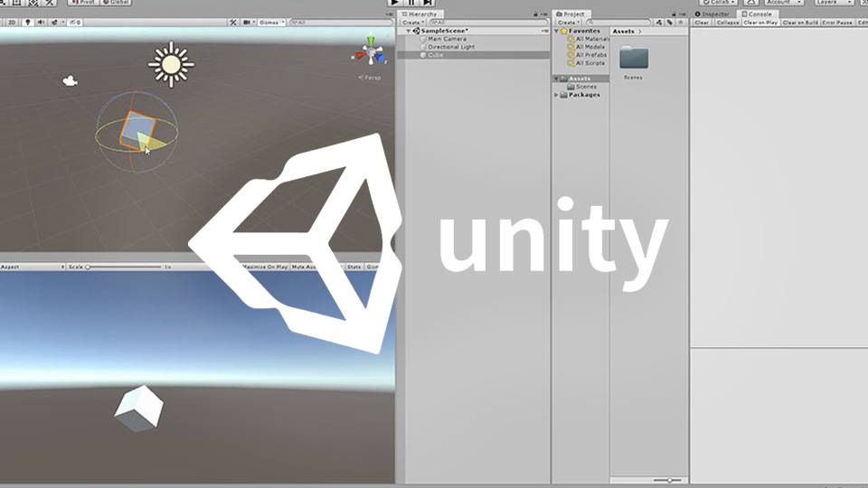Open the Collab dropdown
This screenshot has height=488, width=868.
click(718, 2)
